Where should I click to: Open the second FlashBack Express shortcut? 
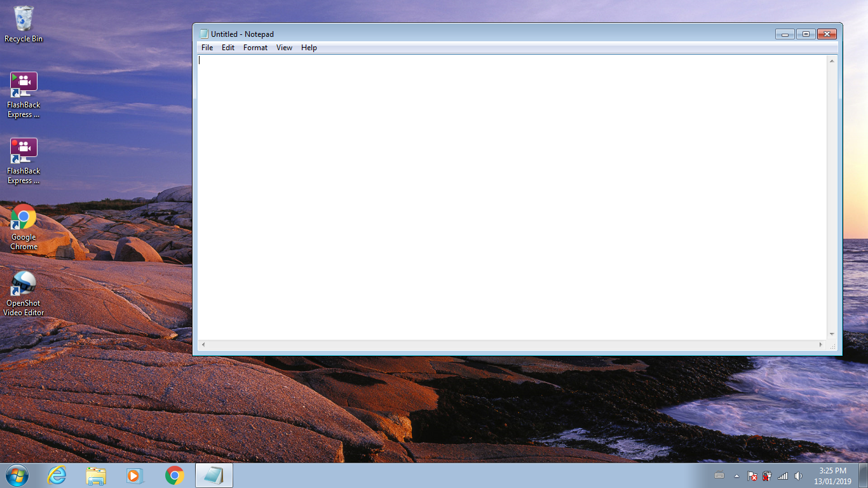point(23,149)
